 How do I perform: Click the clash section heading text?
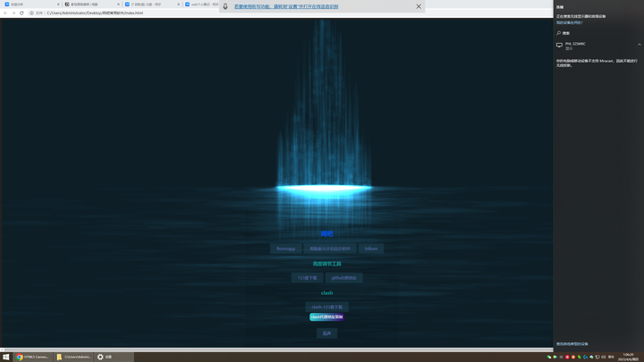(327, 292)
